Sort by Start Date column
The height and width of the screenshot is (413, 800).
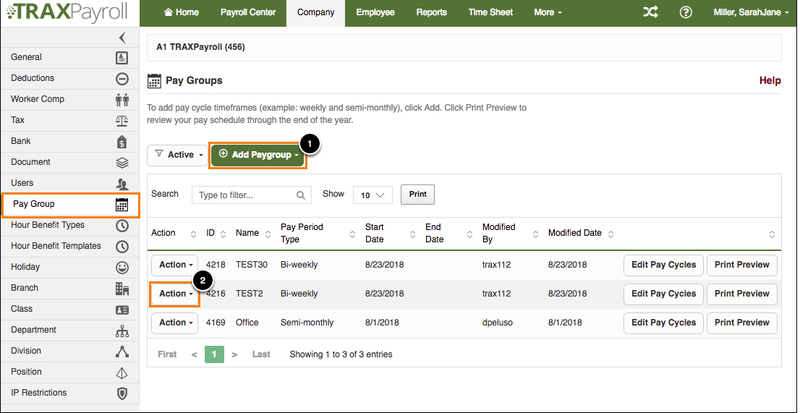(390, 233)
